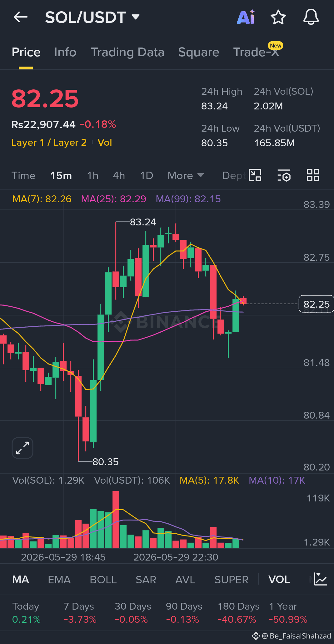Image resolution: width=334 pixels, height=644 pixels.
Task: Toggle the AVL indicator
Action: 185,580
